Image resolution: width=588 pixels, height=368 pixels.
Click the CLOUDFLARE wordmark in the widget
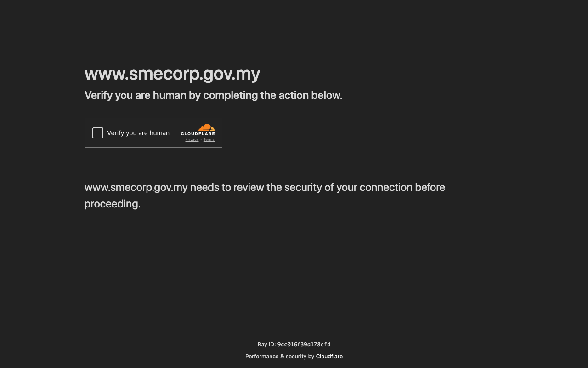[198, 134]
